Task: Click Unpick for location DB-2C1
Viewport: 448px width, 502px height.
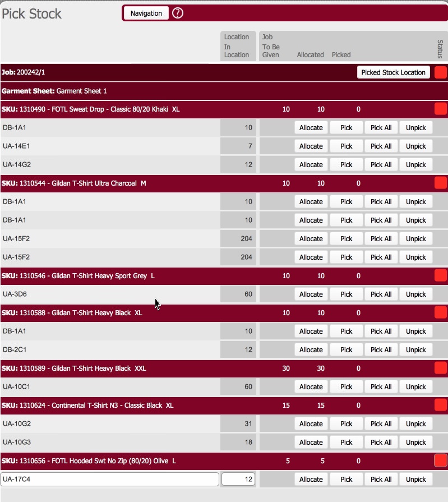Action: pos(416,349)
